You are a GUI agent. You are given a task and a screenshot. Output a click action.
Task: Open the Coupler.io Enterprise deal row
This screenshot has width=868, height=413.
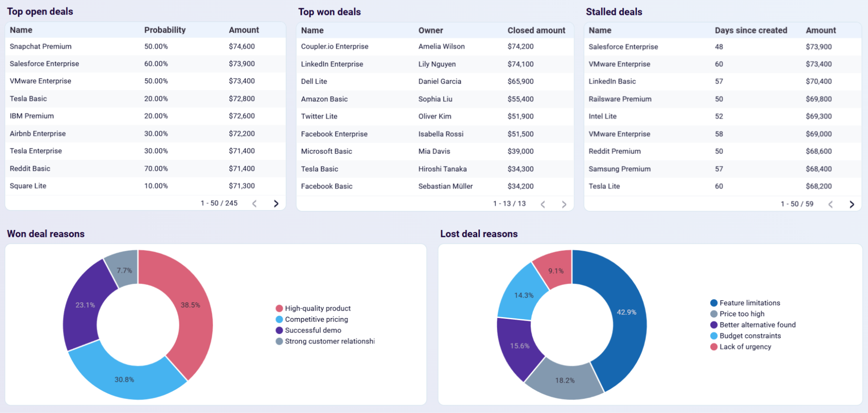(x=334, y=46)
